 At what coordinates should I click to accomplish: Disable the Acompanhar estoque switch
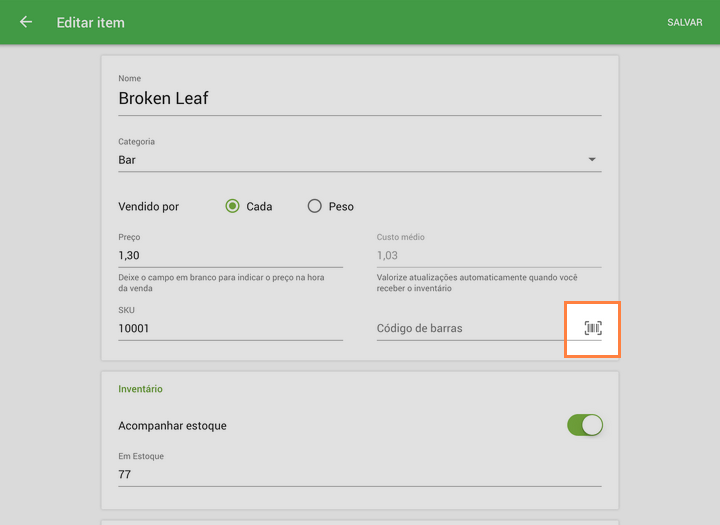pos(585,425)
